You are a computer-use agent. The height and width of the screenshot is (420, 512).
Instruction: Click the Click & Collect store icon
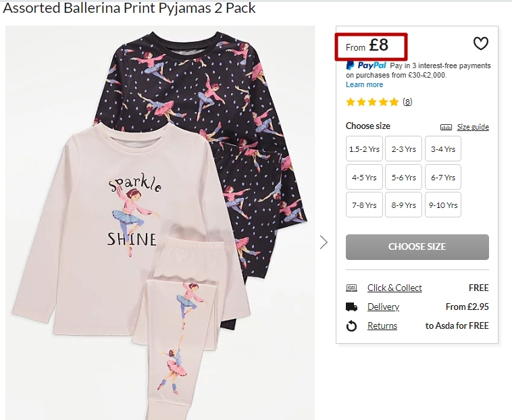coord(351,288)
